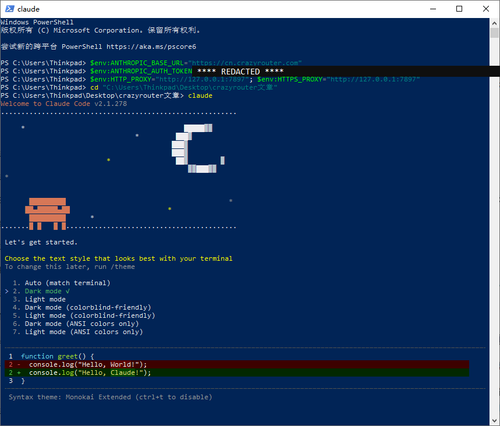Click the cn.crazyrouter.com URL string

coord(245,63)
